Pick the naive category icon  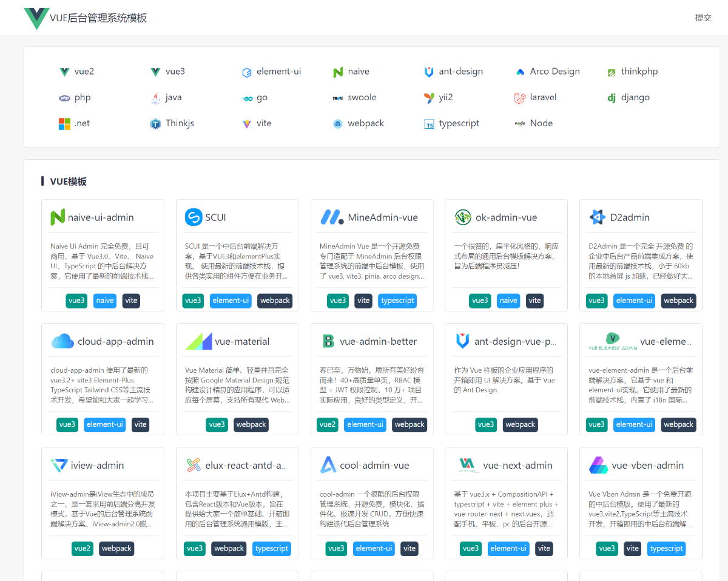(x=338, y=72)
